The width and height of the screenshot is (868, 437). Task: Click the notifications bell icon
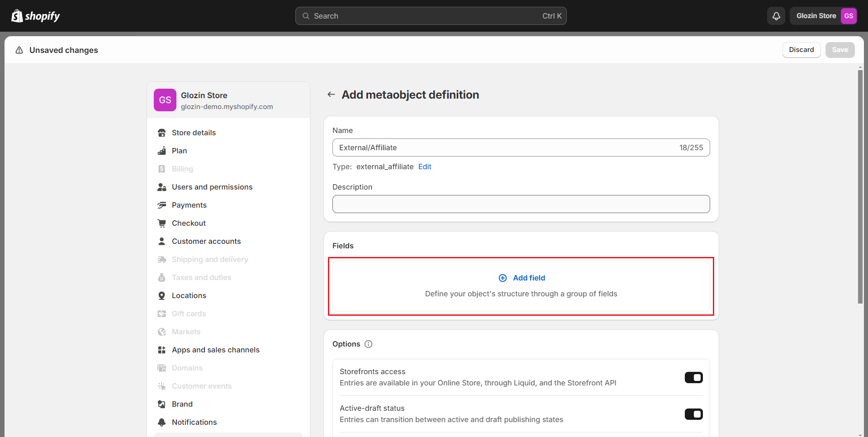[x=776, y=16]
